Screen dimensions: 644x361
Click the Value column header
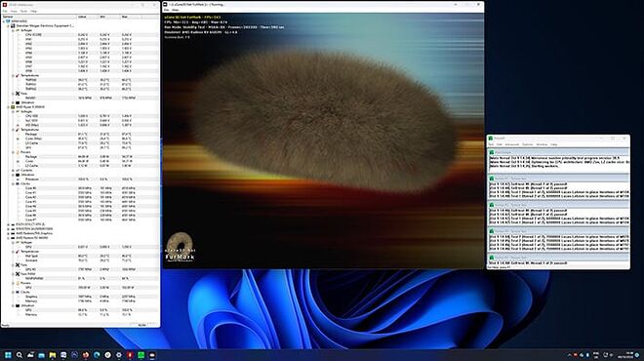pyautogui.click(x=87, y=17)
